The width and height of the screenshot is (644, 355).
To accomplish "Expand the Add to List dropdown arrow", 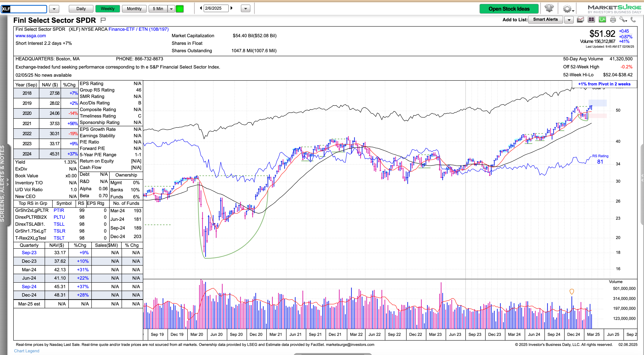I will pos(569,20).
